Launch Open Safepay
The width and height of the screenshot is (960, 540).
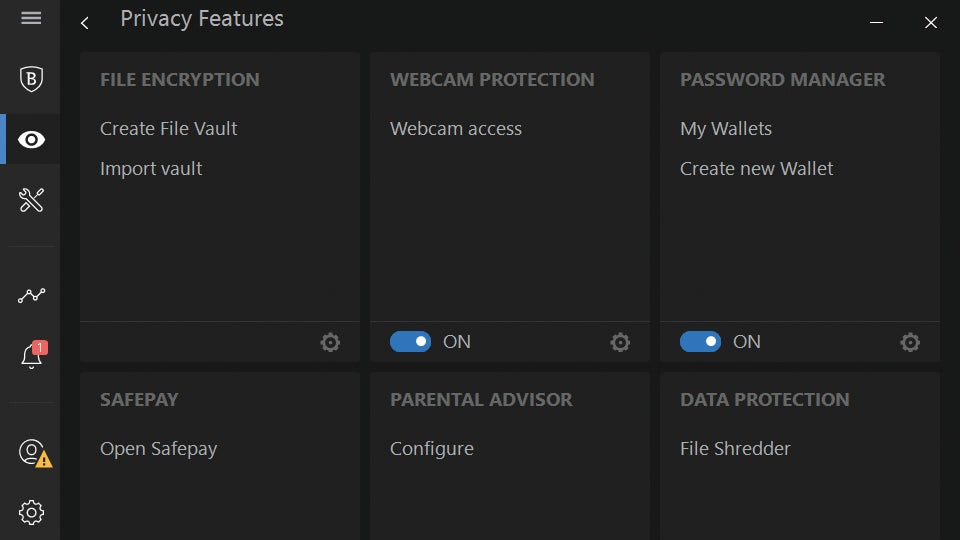[x=158, y=449]
